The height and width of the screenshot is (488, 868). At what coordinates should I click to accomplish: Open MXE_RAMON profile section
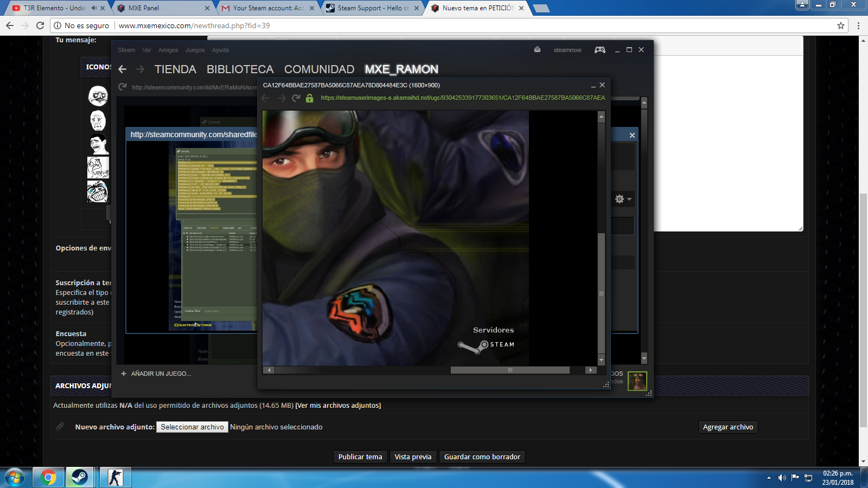point(401,69)
